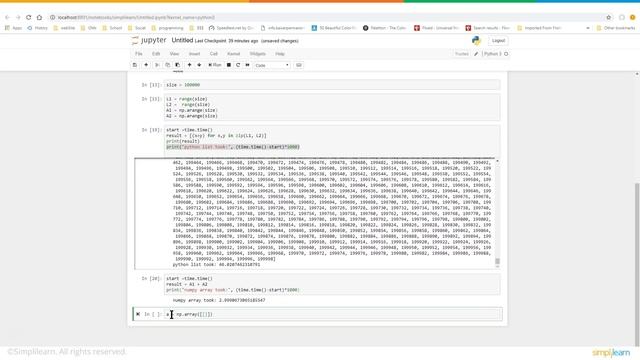Open the Cell menu
This screenshot has height=360, width=640.
coord(213,53)
